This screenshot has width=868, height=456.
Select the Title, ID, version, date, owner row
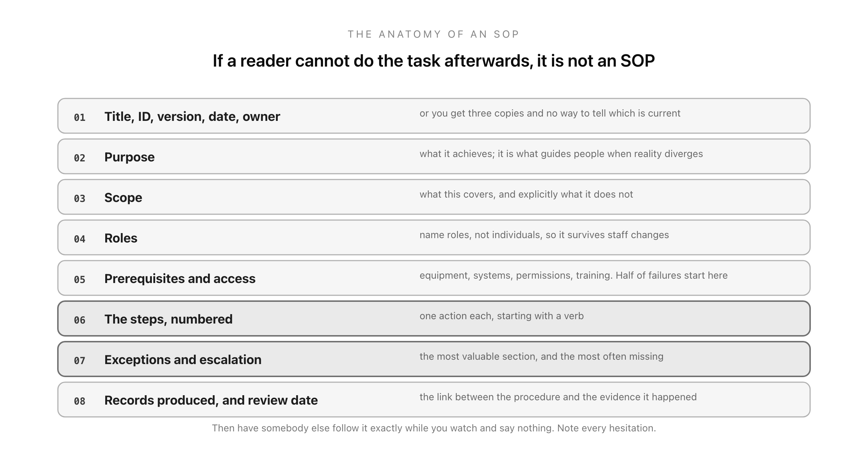coord(434,116)
